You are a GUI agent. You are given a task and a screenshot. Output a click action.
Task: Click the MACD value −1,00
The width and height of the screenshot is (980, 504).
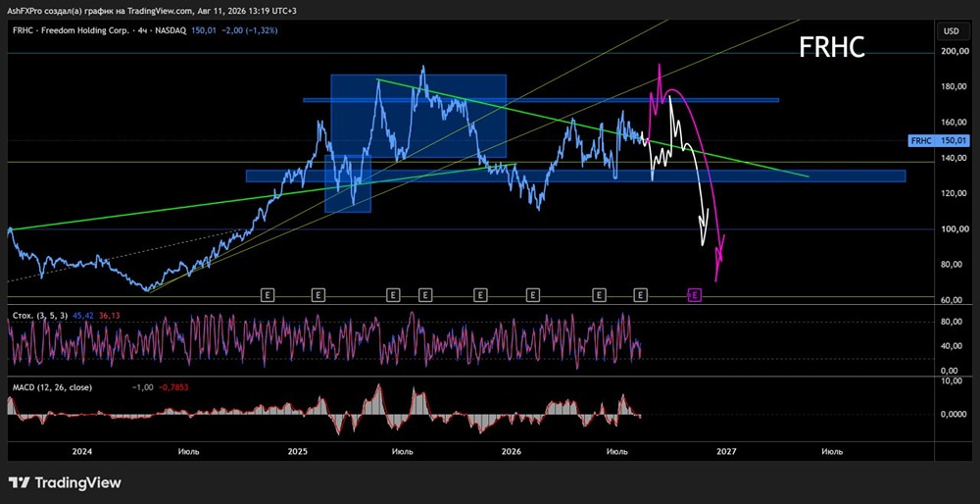[x=142, y=387]
